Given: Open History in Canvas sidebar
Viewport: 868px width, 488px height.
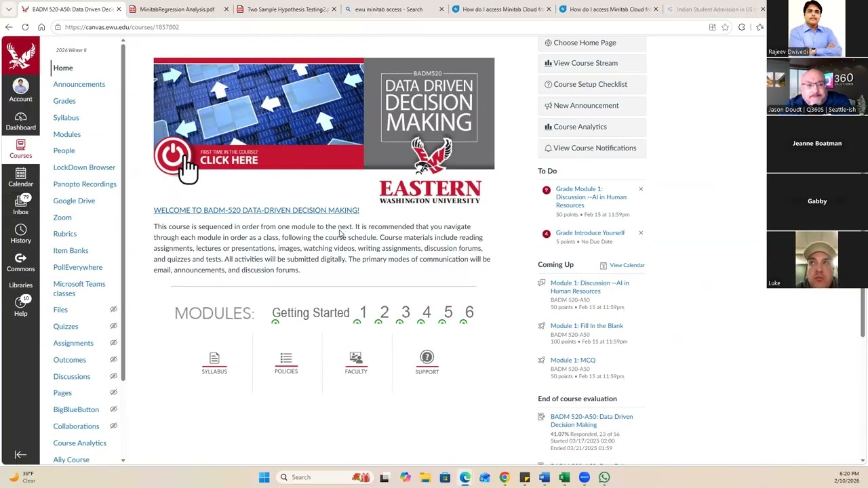Looking at the screenshot, I should click(20, 234).
